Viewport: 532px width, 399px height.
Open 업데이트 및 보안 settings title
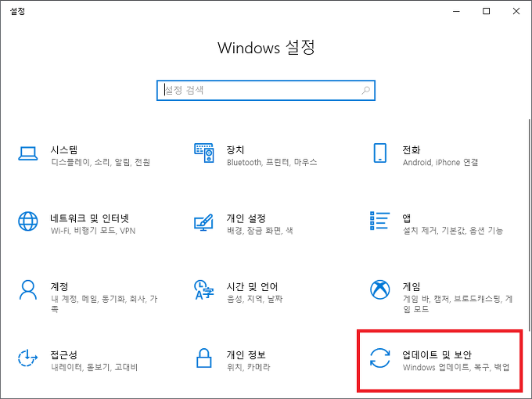click(x=437, y=355)
